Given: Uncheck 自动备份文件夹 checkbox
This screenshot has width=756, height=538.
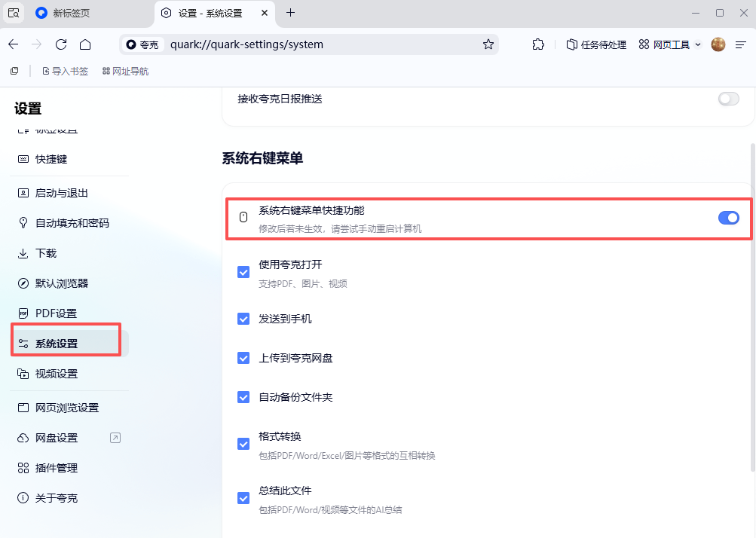Looking at the screenshot, I should pos(243,397).
